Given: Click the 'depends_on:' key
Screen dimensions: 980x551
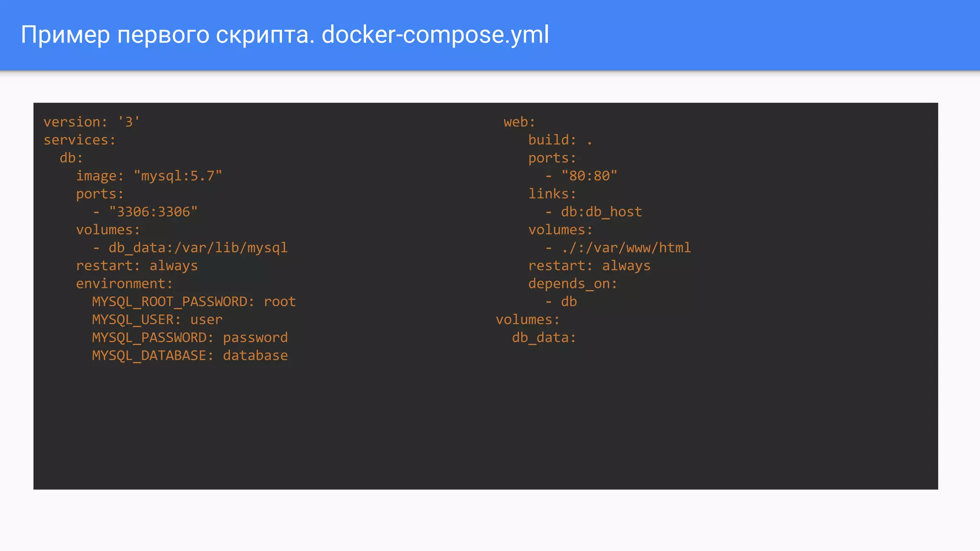Looking at the screenshot, I should (573, 284).
